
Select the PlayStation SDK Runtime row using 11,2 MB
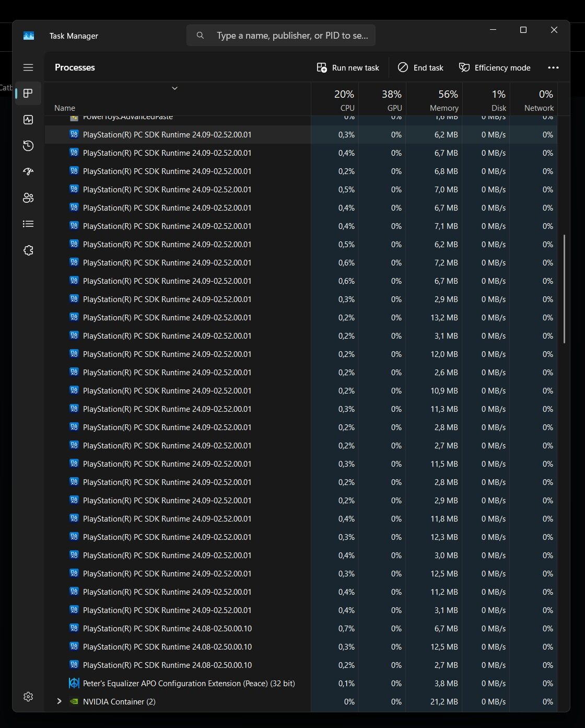tap(301, 592)
